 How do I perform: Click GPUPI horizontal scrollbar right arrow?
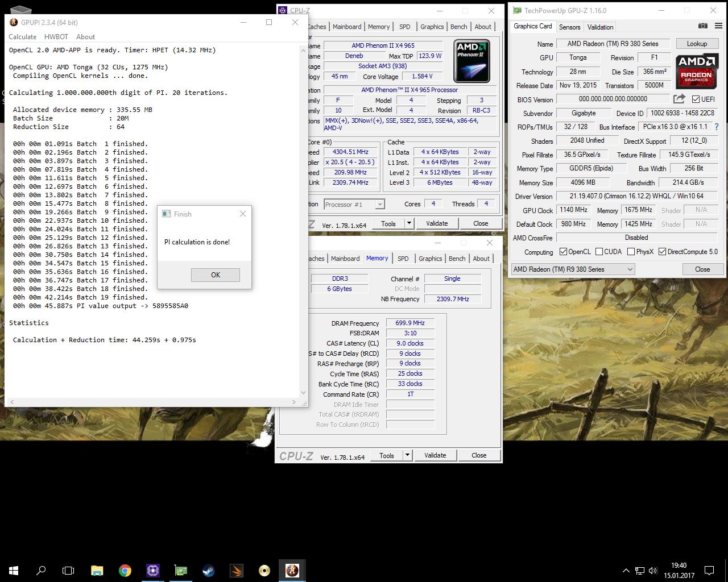pos(294,402)
